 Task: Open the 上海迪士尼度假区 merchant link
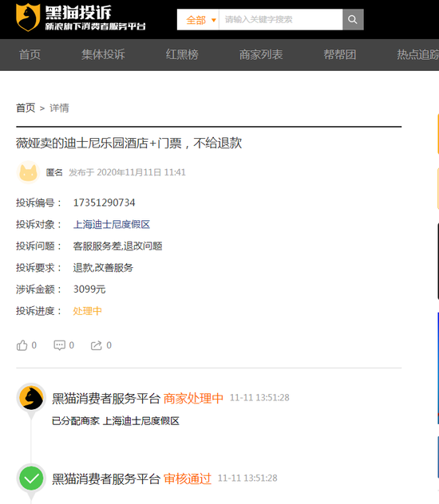click(112, 224)
